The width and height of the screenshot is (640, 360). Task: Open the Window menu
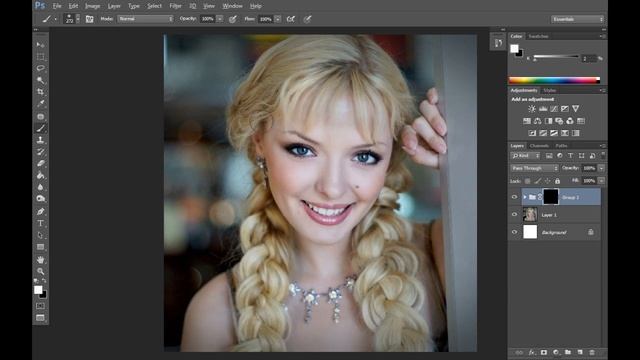pyautogui.click(x=232, y=6)
